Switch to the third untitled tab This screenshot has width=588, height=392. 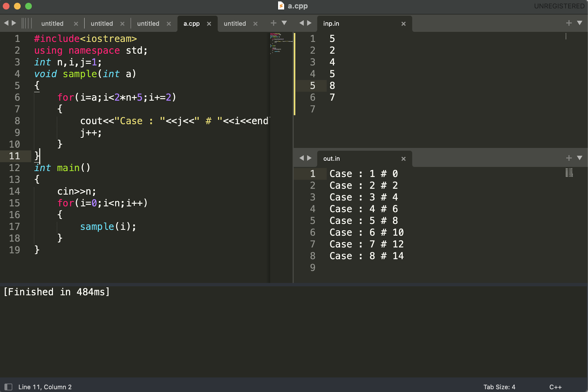[148, 24]
